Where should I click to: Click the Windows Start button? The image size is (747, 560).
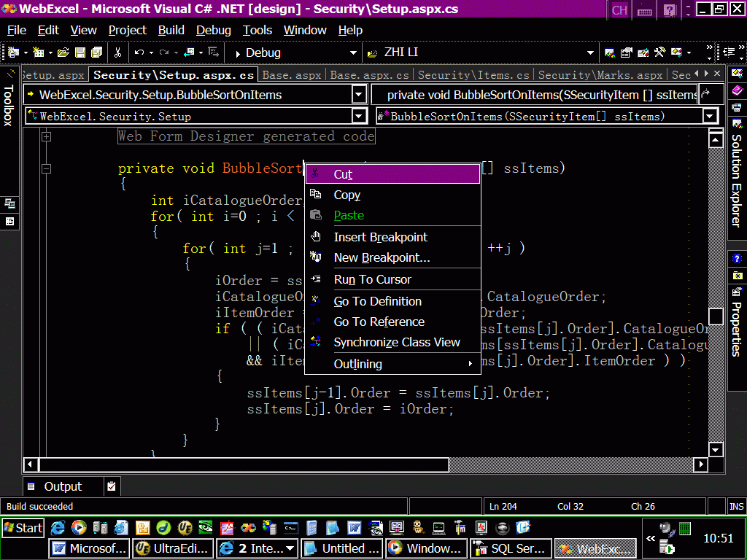[23, 528]
